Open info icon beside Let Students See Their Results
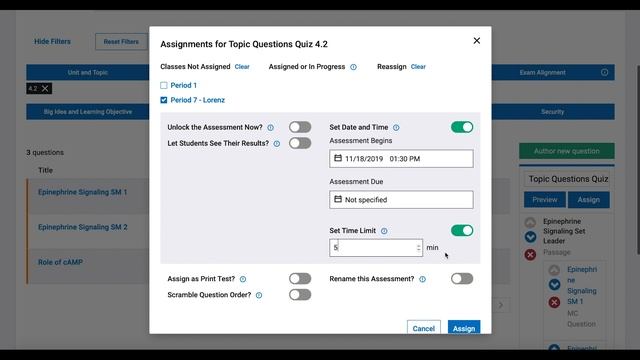The image size is (640, 360). (x=277, y=144)
